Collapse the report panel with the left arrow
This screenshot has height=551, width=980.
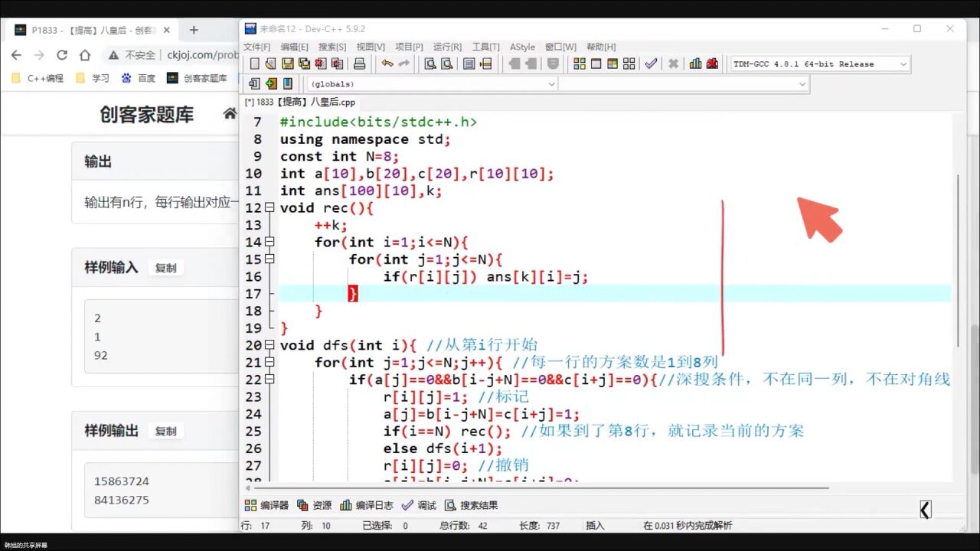pyautogui.click(x=925, y=509)
